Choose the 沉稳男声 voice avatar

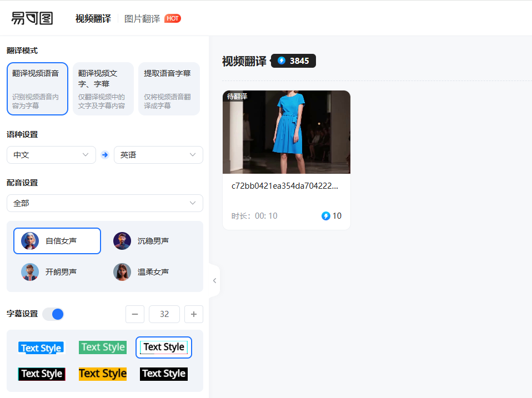pyautogui.click(x=122, y=241)
